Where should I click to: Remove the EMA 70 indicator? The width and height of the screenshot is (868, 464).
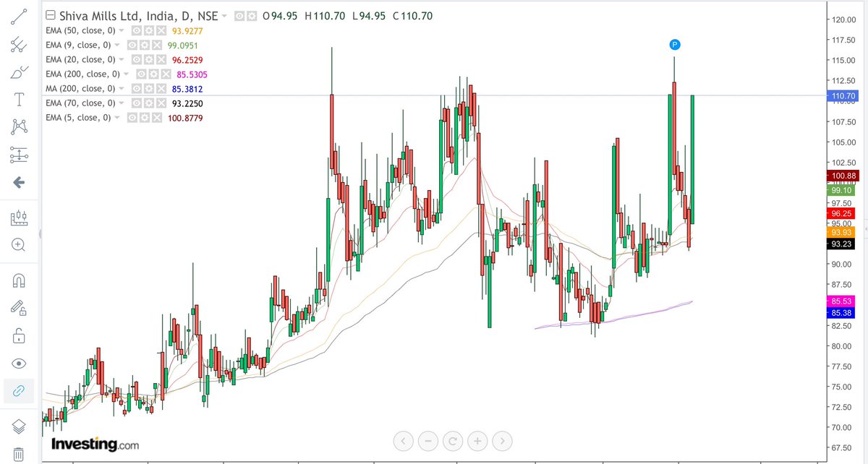click(x=161, y=103)
